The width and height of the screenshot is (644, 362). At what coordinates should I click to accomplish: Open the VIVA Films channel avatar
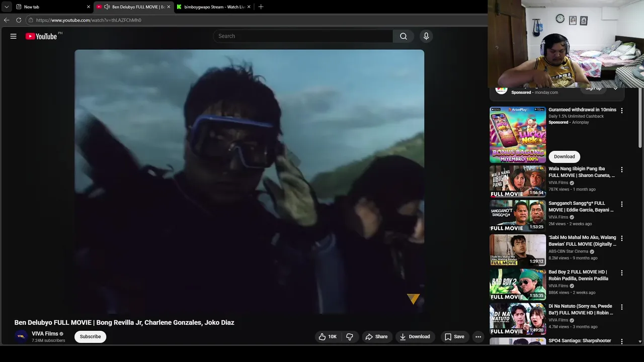[21, 336]
